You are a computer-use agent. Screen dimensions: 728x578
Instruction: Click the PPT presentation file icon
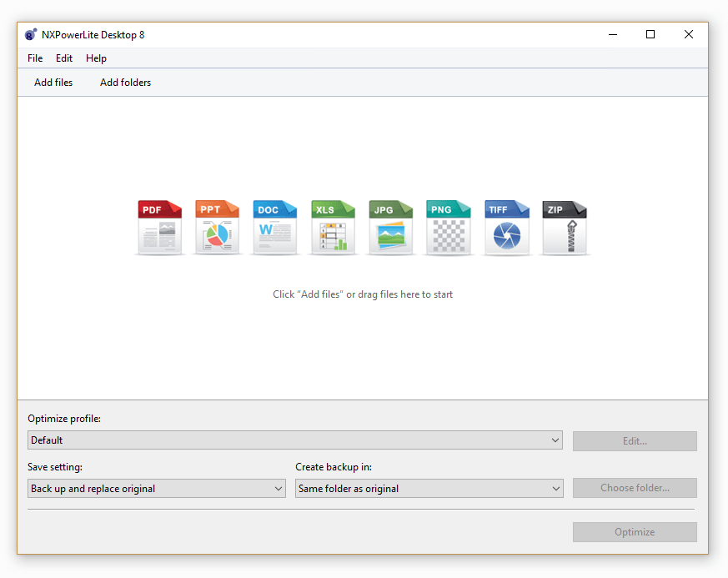pyautogui.click(x=218, y=228)
